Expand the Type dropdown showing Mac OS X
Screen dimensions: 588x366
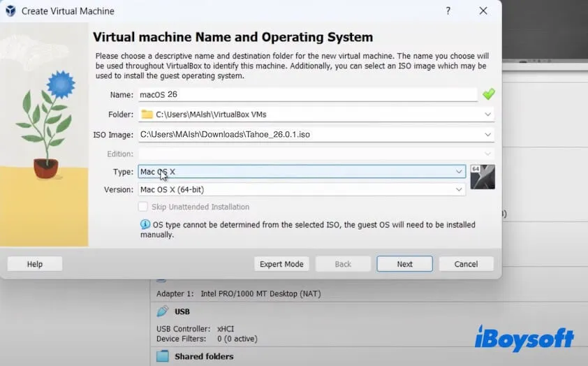(x=459, y=171)
